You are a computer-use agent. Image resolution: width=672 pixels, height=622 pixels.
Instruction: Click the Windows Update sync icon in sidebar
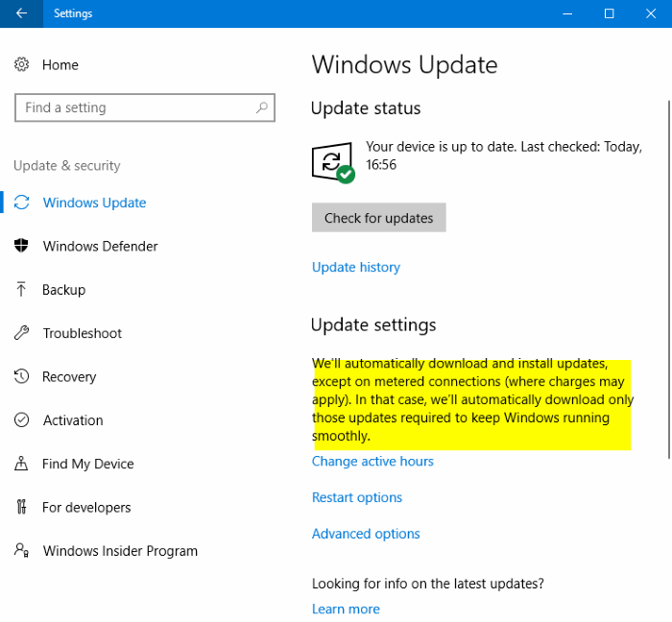coord(21,203)
